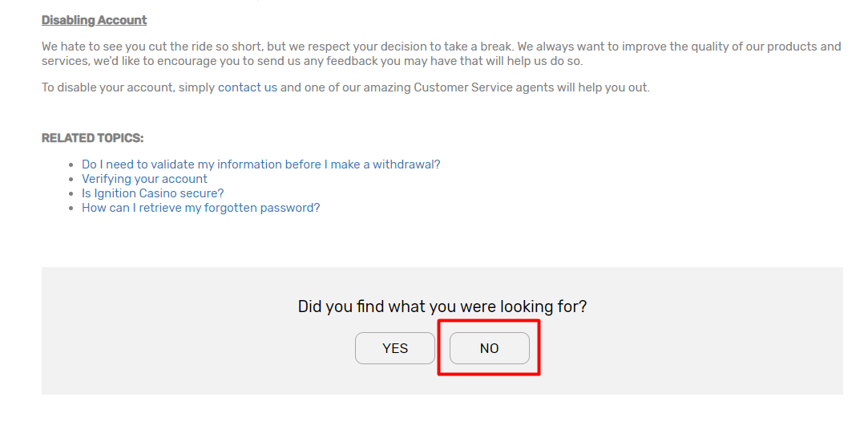Screen dimensions: 868x422
Task: Click the bullet beside the forgotten password link
Action: pos(72,209)
